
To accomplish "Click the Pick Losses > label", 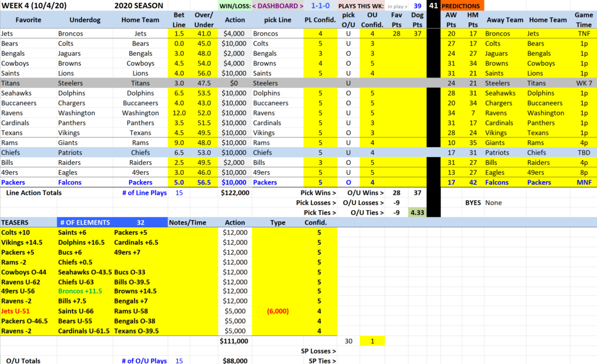I will (315, 203).
